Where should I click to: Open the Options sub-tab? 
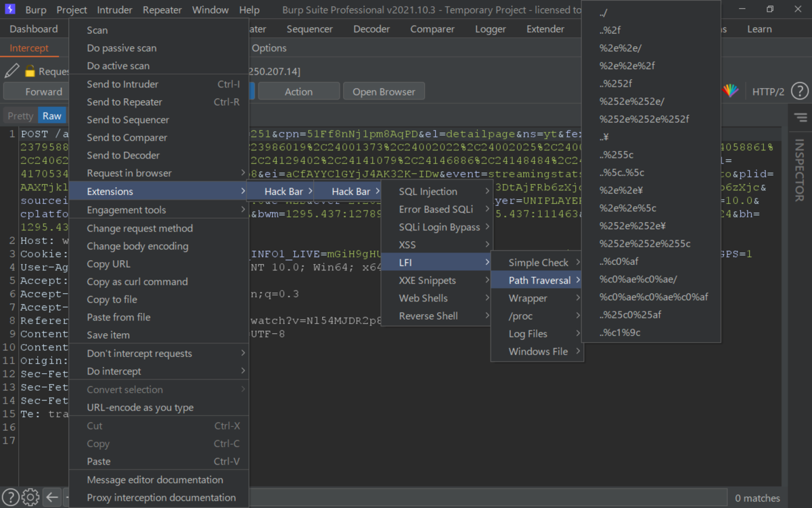tap(269, 48)
